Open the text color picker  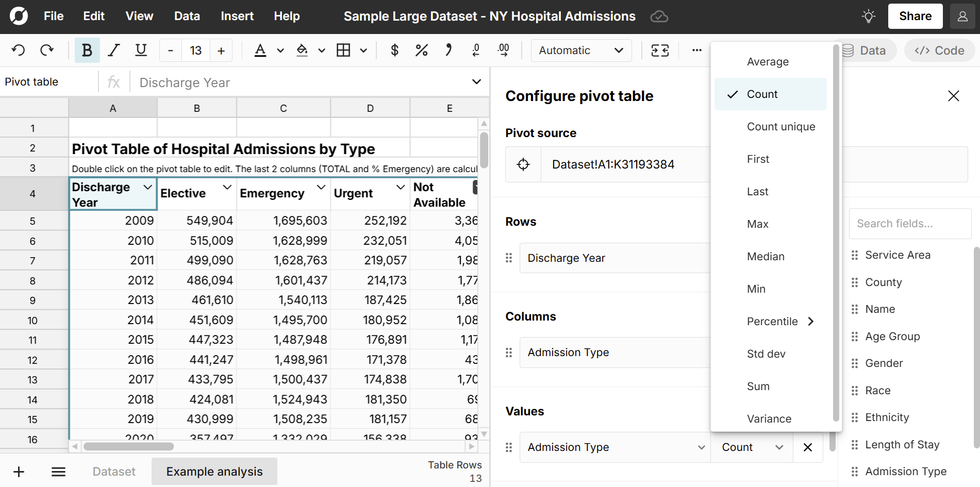coord(260,50)
